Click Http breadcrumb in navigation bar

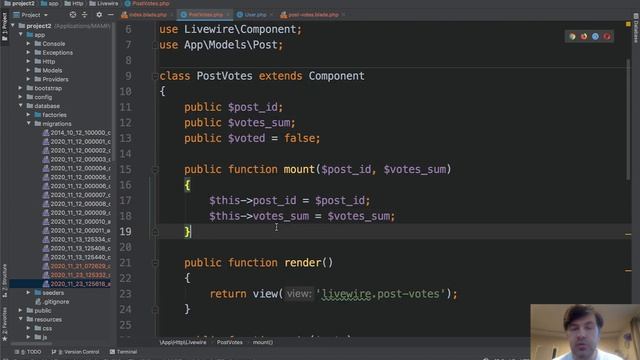click(74, 3)
